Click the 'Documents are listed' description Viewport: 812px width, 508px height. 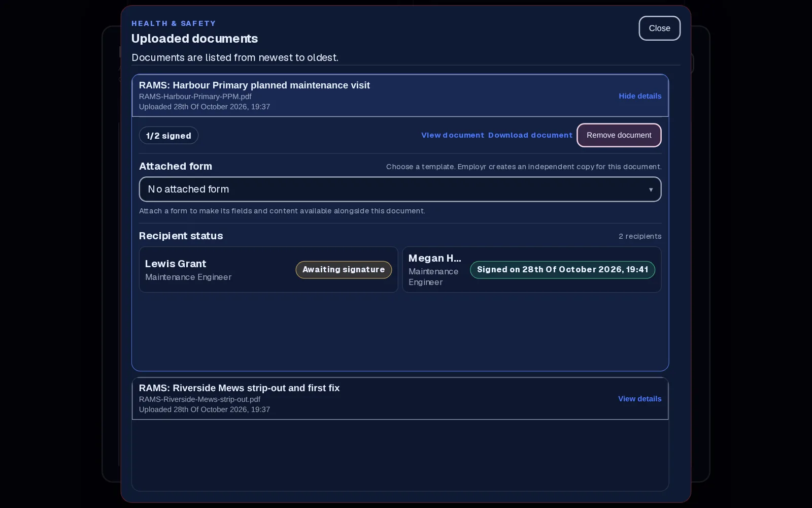click(x=235, y=57)
